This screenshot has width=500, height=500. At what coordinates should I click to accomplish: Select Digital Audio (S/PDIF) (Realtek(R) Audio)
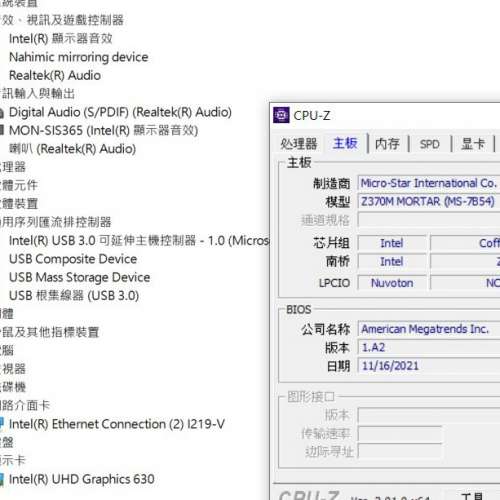tap(120, 112)
